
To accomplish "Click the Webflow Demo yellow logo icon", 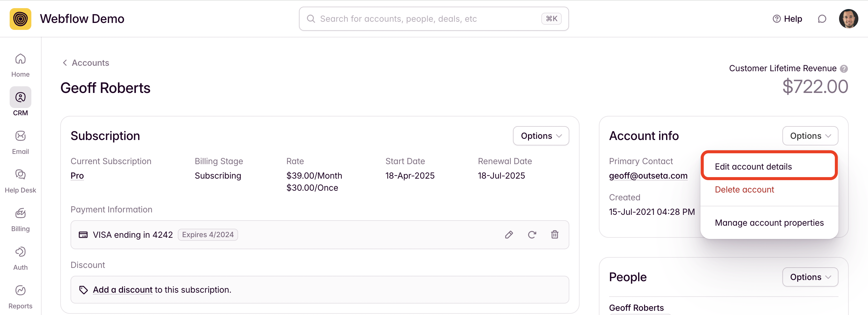I will pos(20,19).
